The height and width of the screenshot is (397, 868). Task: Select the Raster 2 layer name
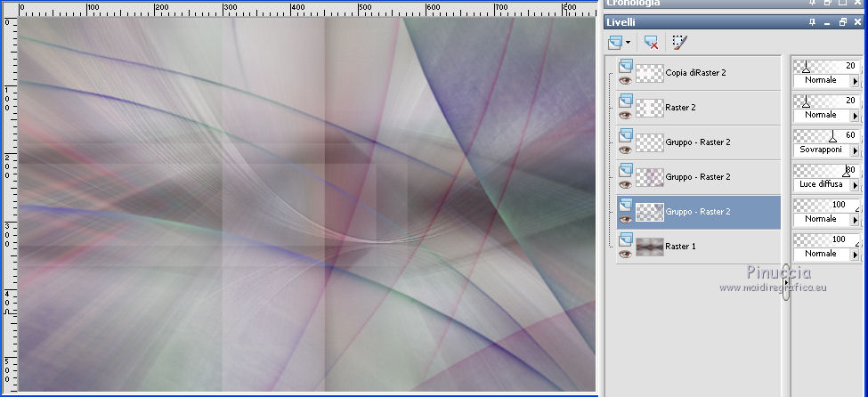click(680, 108)
